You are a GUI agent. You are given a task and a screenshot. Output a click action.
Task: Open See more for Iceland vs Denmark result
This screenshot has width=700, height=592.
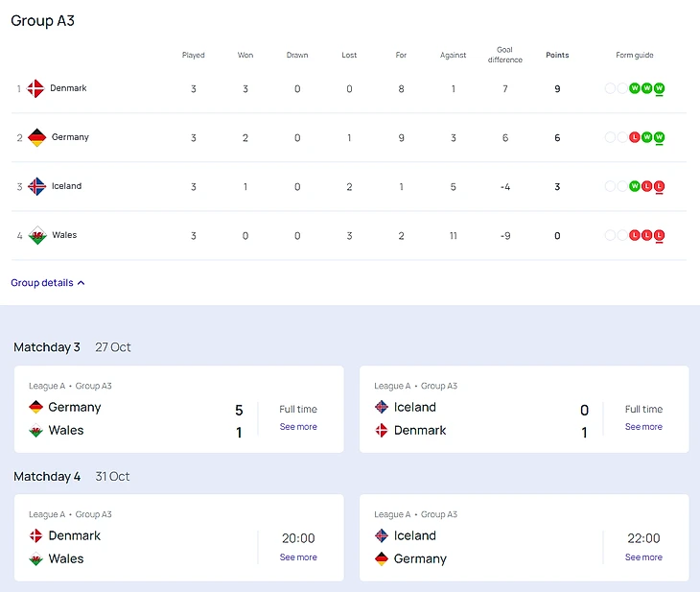[643, 427]
